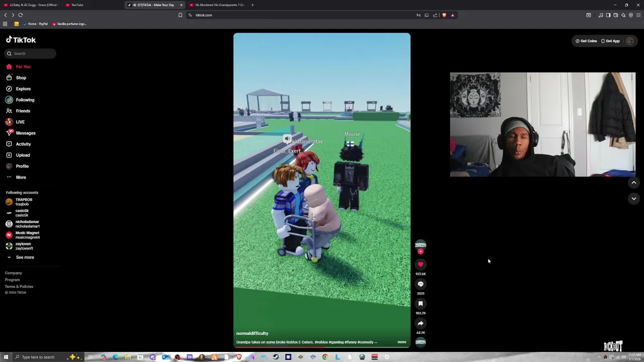Close the TikTok browser tab
The width and height of the screenshot is (644, 362).
pyautogui.click(x=181, y=5)
